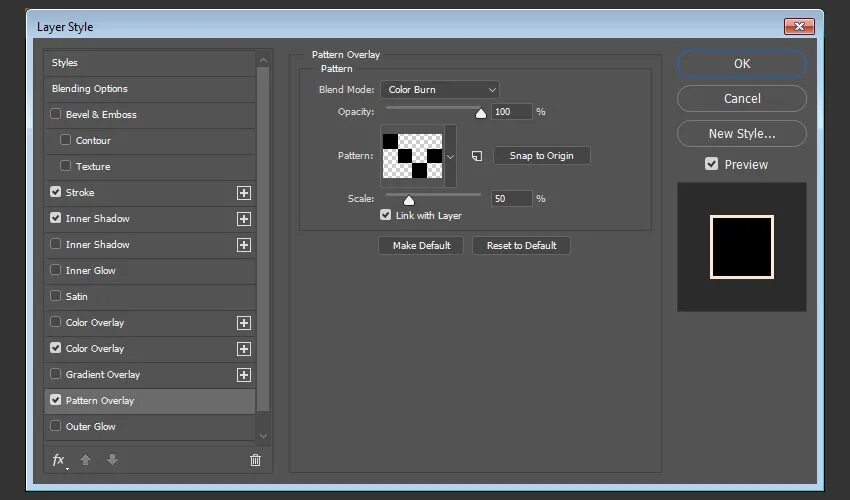Enable the Bevel & Emboss checkbox
Viewport: 850px width, 500px height.
click(55, 114)
